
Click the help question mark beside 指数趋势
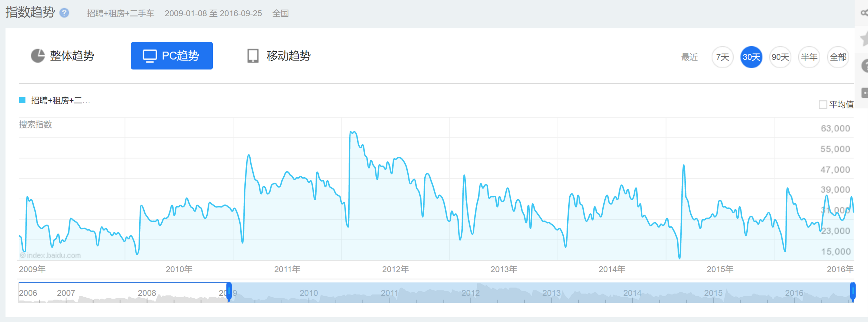(64, 13)
